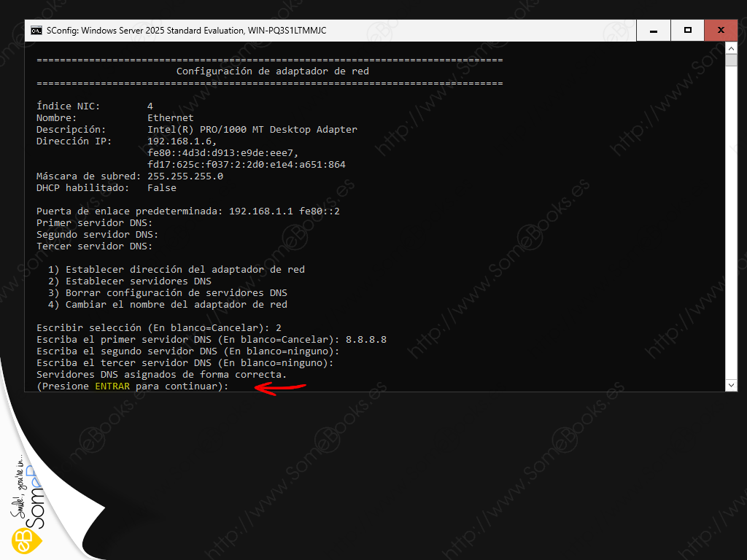747x560 pixels.
Task: Click the scrollbar down arrow
Action: [x=731, y=384]
